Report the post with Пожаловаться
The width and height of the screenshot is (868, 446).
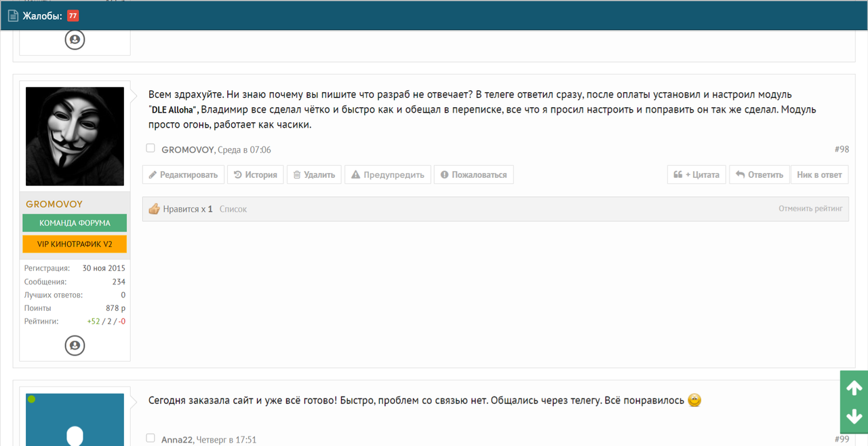pos(473,174)
